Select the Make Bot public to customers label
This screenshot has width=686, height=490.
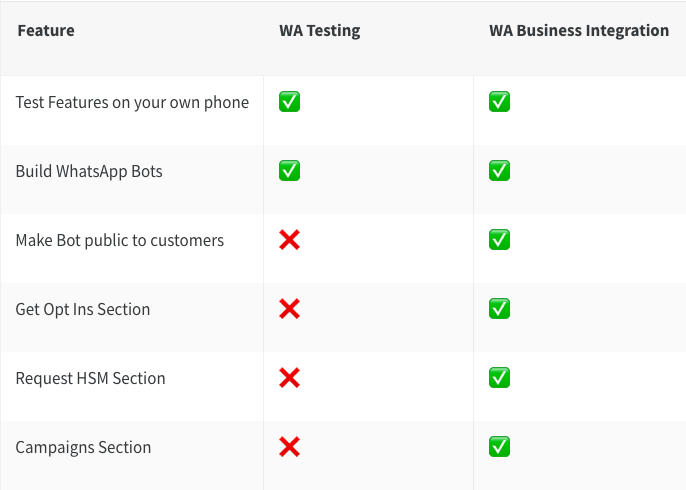119,240
